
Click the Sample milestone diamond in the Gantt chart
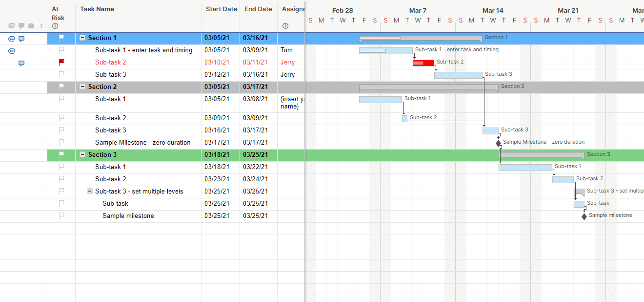[584, 216]
